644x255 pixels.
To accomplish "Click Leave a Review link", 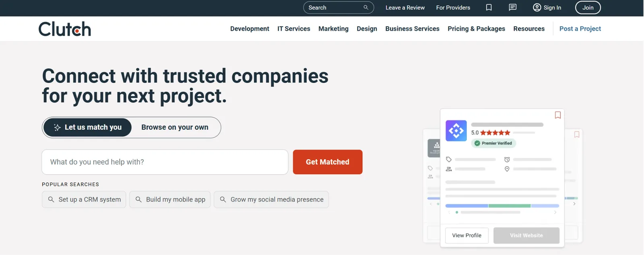I will [x=405, y=8].
